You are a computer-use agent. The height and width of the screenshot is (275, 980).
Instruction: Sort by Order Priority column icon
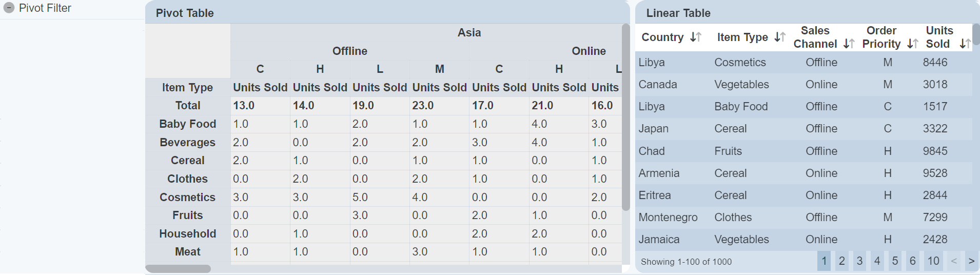point(912,44)
